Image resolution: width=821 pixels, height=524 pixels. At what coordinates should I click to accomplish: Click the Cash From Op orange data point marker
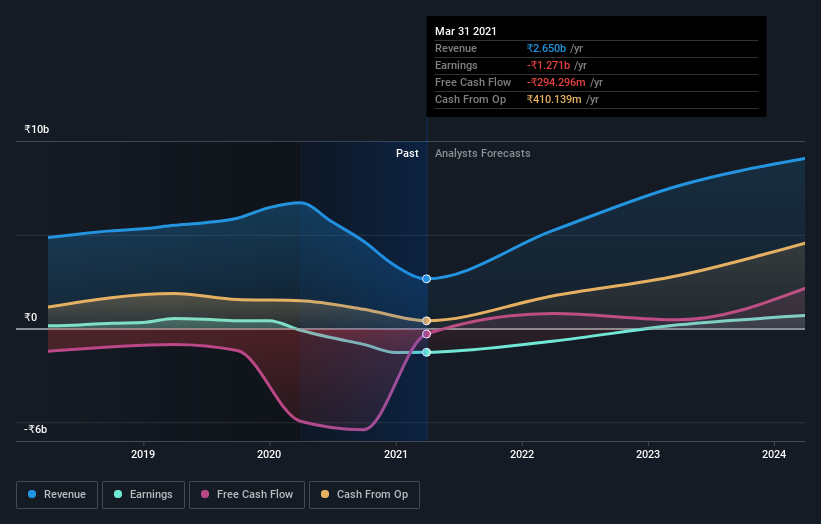[426, 320]
